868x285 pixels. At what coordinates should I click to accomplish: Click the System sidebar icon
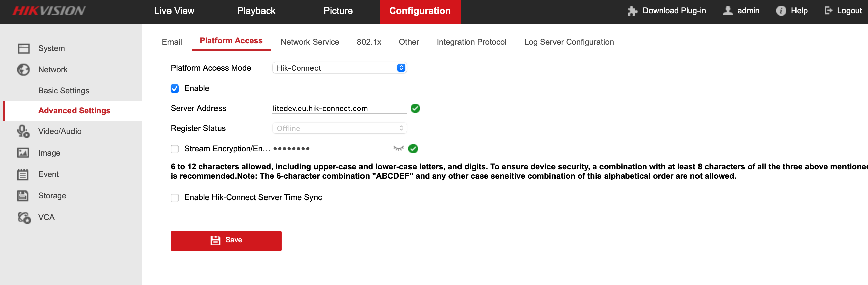click(x=23, y=49)
